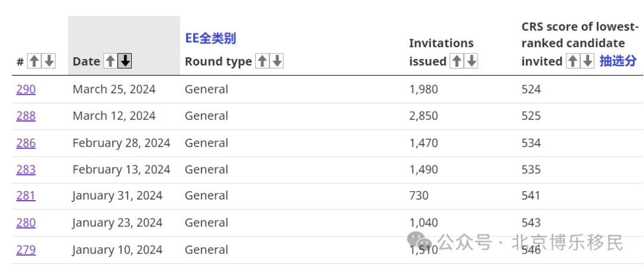The image size is (644, 268).
Task: Open draw round 281 link
Action: click(x=26, y=195)
